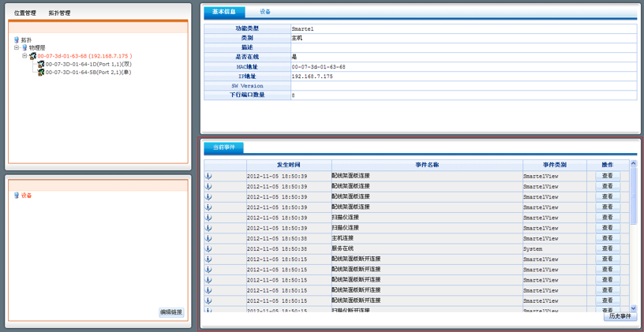Select tree item 00-07-3D-01-64-5B (Port 2,1)

tap(88, 73)
